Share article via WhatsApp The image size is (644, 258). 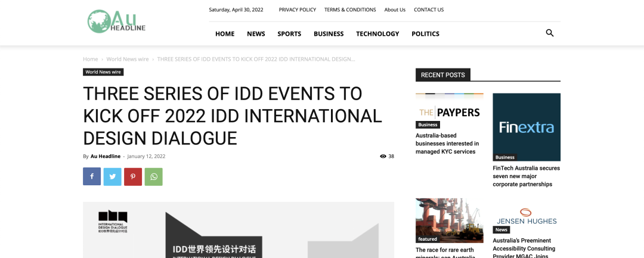[154, 176]
